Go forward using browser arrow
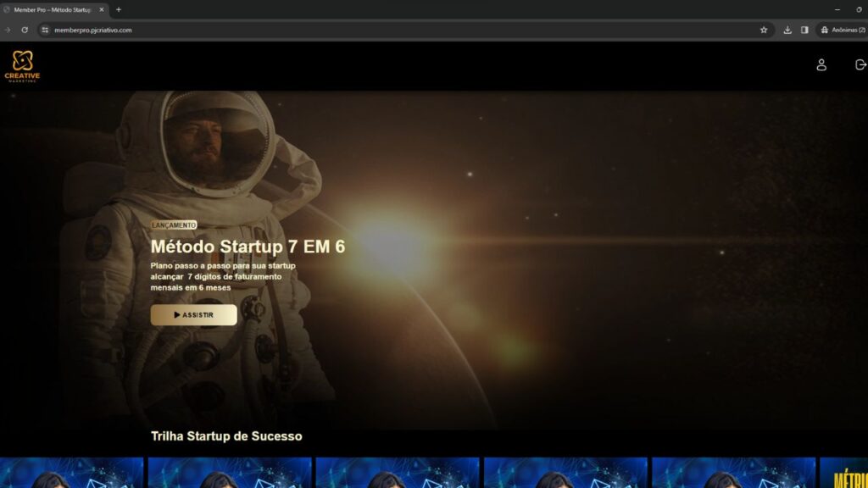Image resolution: width=868 pixels, height=488 pixels. point(8,30)
